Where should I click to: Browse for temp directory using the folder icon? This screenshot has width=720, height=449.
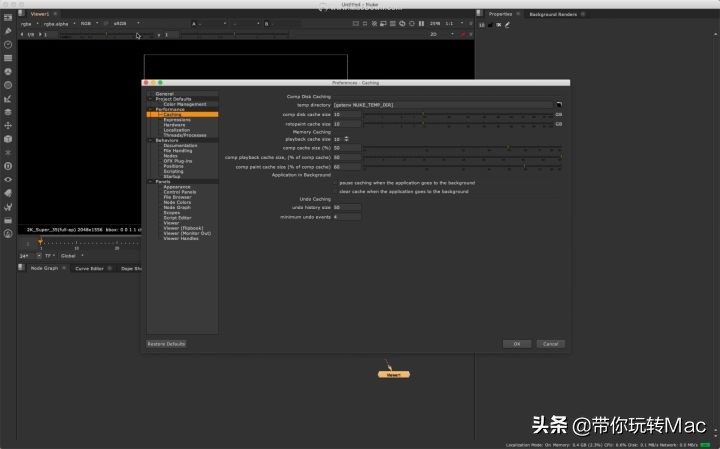point(559,105)
